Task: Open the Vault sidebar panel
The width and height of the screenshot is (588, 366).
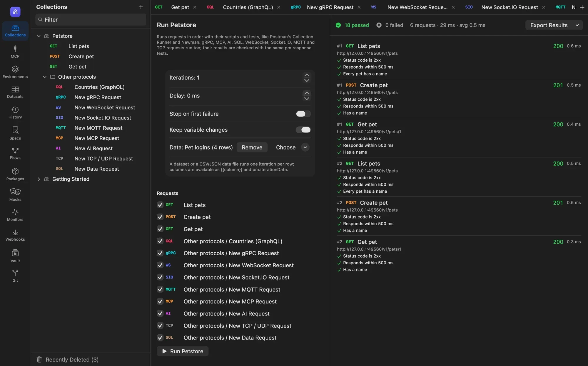Action: point(15,256)
